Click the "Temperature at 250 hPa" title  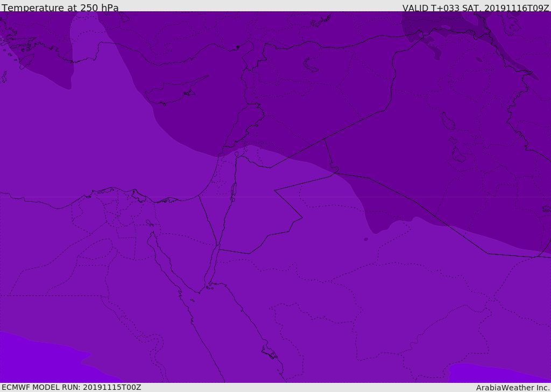[x=60, y=8]
